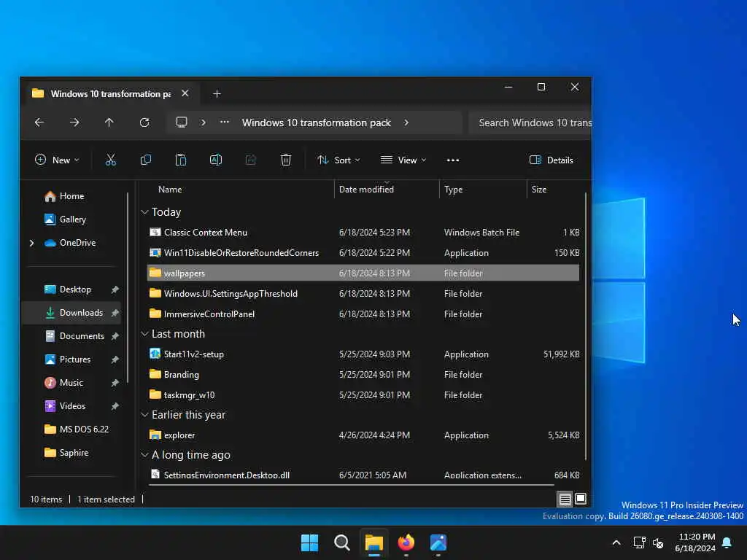Launch Firefox from the taskbar
Screen dimensions: 747x560
(406, 542)
